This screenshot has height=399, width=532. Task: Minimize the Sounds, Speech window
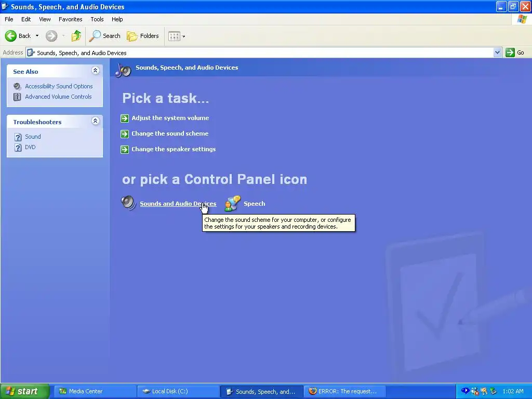(501, 6)
